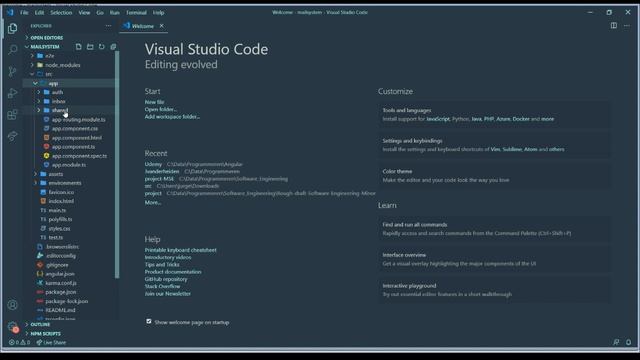
Task: Open the Explorer more actions ellipsis
Action: coord(108,26)
